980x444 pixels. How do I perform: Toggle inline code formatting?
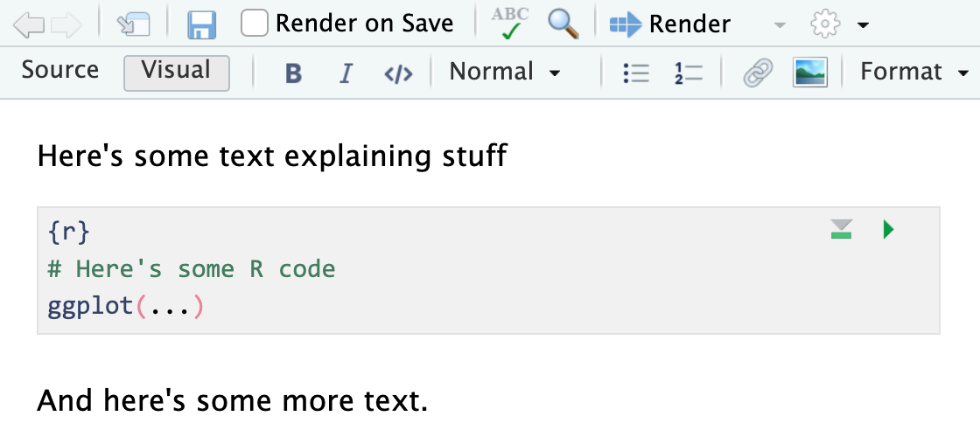(x=398, y=73)
